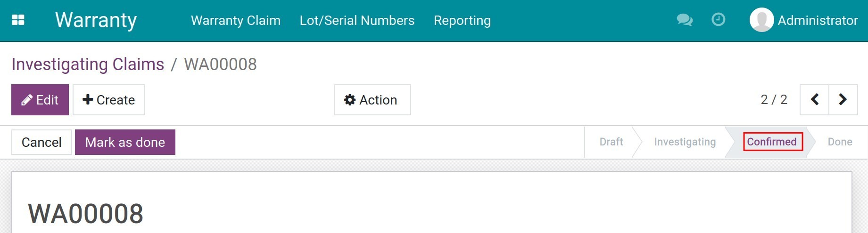Open the Lot/Serial Numbers menu
The image size is (868, 233).
pyautogui.click(x=357, y=20)
